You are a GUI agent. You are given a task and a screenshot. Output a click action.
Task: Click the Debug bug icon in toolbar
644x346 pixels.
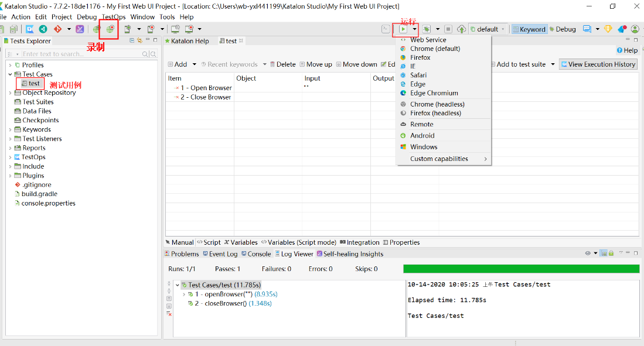click(427, 29)
